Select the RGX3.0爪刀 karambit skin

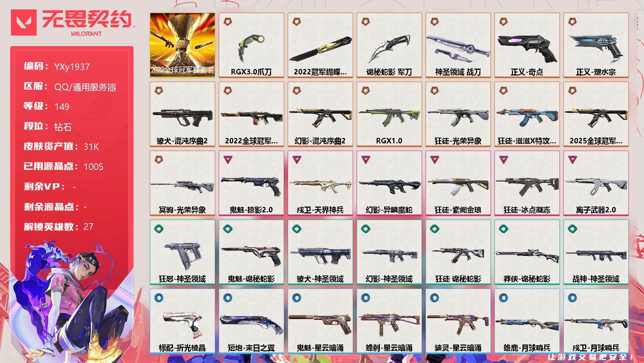tap(251, 45)
